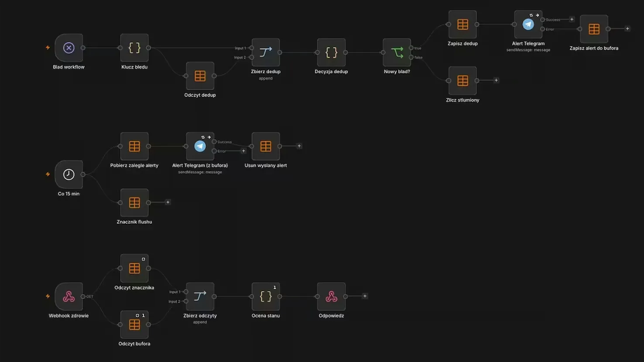
Task: Click the GET output of Webhook zdrowie
Action: [x=83, y=297]
